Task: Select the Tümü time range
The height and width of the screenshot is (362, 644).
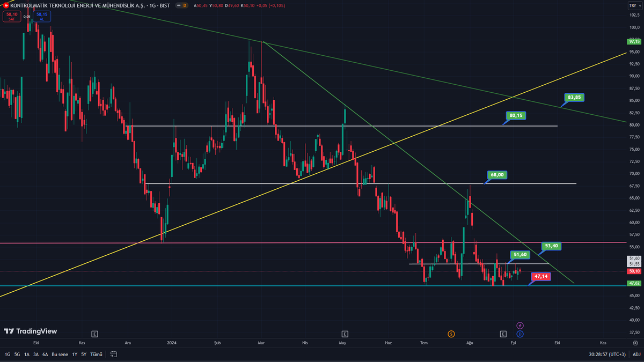Action: pos(96,354)
